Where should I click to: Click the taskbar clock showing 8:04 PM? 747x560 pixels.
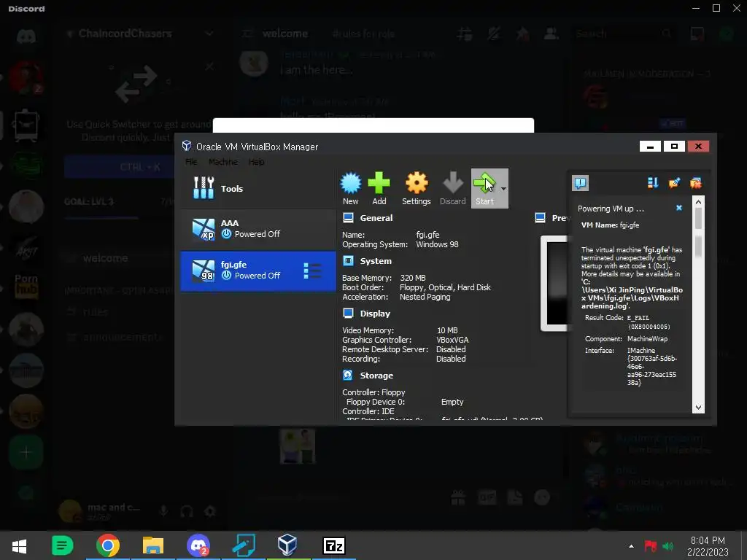pos(708,545)
